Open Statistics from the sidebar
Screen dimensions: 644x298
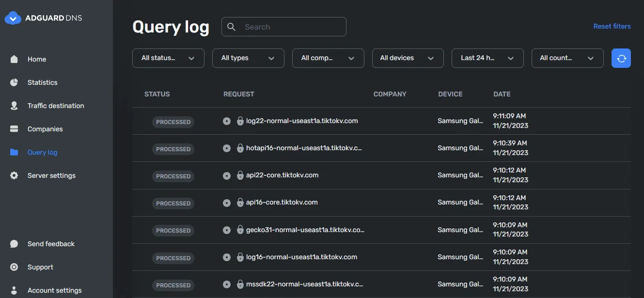(43, 82)
